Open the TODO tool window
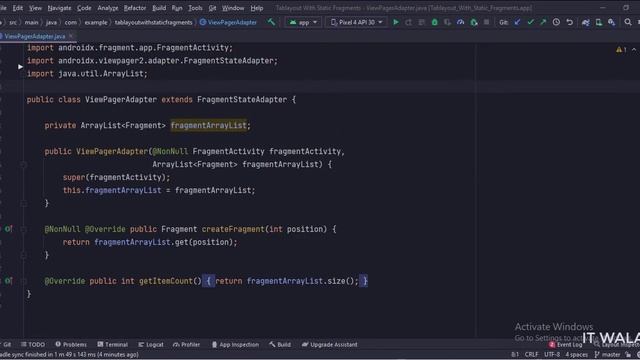 [x=33, y=344]
